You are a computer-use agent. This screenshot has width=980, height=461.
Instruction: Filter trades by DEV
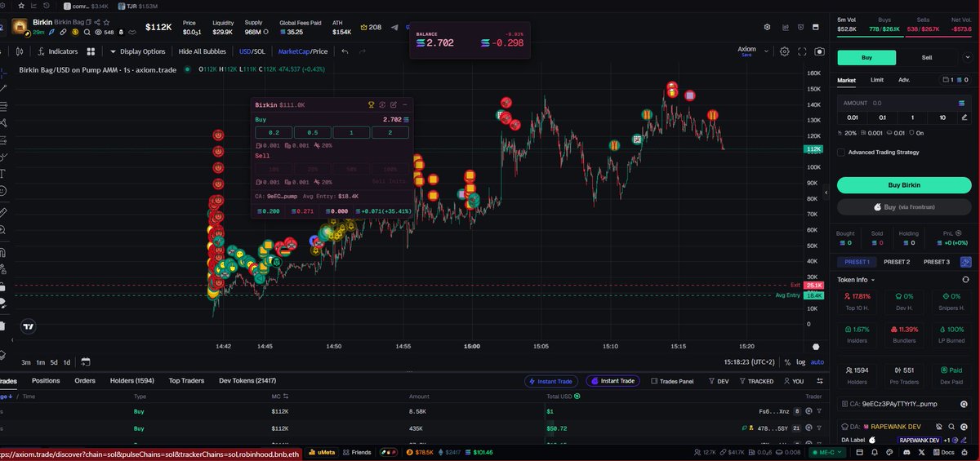(x=718, y=381)
